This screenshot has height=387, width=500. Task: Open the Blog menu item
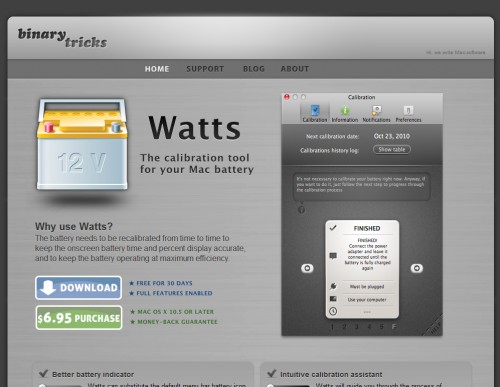click(254, 69)
